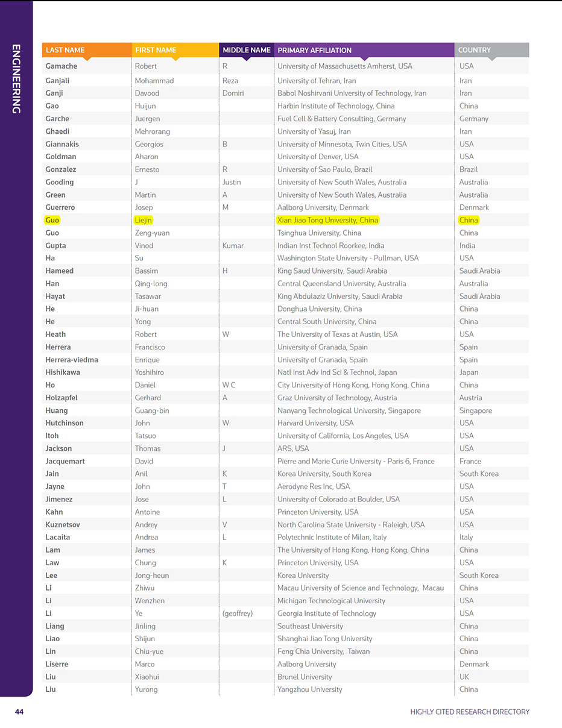Click Brunel University affiliation

pos(305,677)
